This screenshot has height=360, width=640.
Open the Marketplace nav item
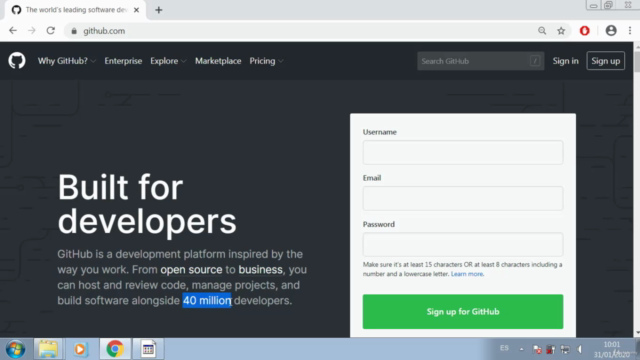(218, 61)
